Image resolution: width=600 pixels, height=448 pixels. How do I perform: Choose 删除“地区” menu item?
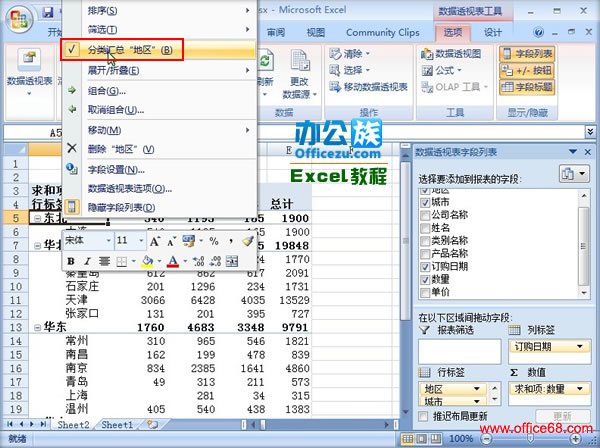point(159,149)
